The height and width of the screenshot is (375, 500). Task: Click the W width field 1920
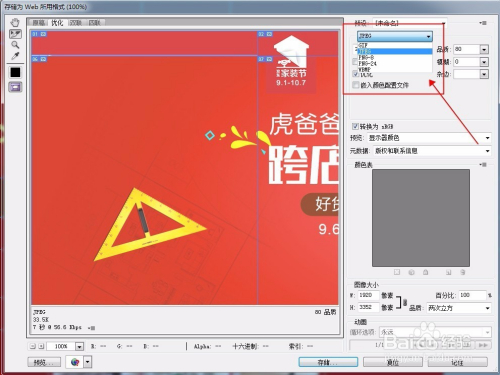(368, 295)
